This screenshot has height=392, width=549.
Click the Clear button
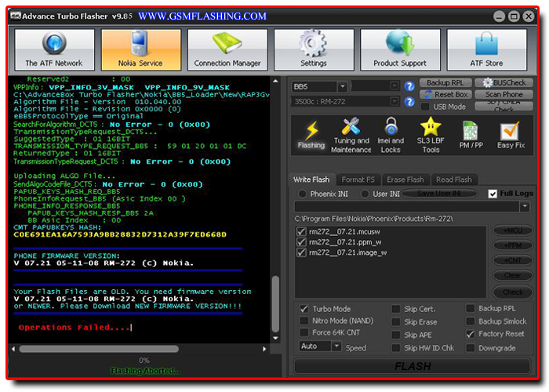click(513, 275)
